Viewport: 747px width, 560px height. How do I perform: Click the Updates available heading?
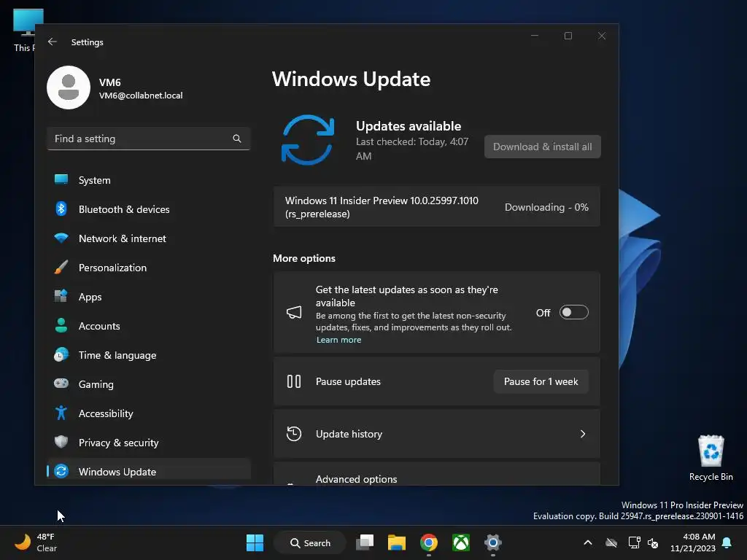click(x=409, y=125)
